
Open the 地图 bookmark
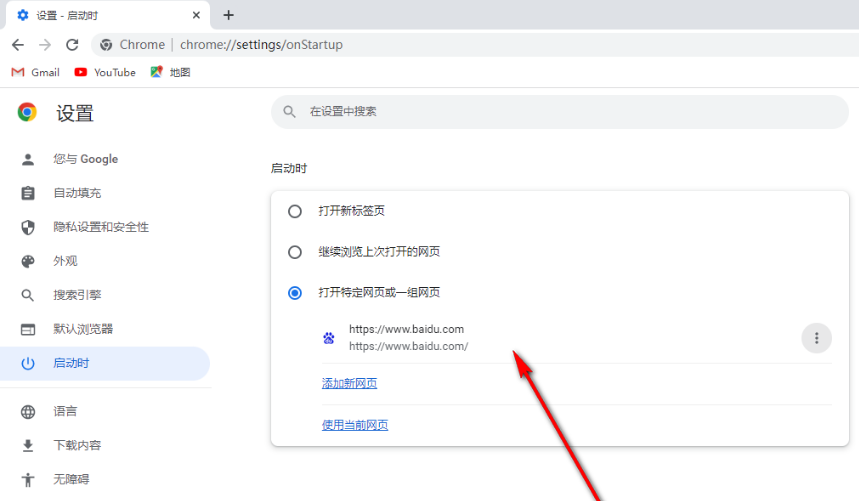(170, 72)
